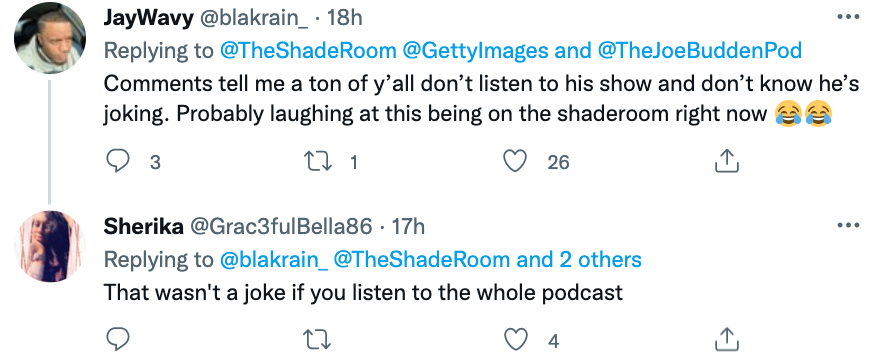878x363 pixels.
Task: Open @TheJoeBuddenPod profile link
Action: pyautogui.click(x=700, y=50)
